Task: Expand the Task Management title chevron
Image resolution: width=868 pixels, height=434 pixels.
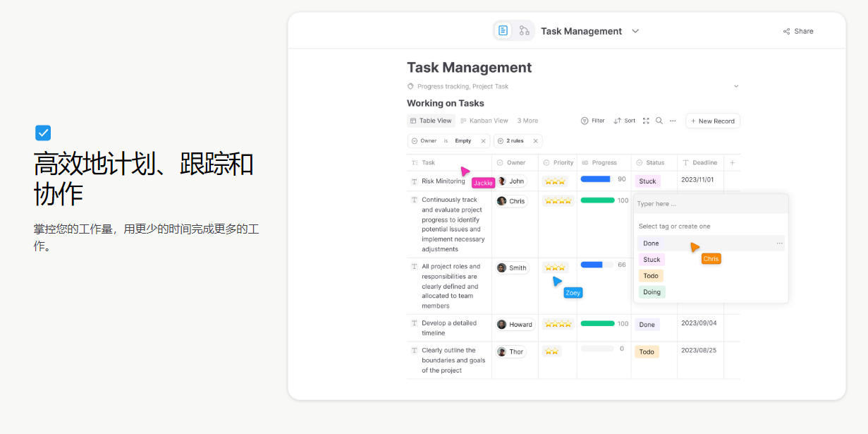Action: pyautogui.click(x=635, y=31)
